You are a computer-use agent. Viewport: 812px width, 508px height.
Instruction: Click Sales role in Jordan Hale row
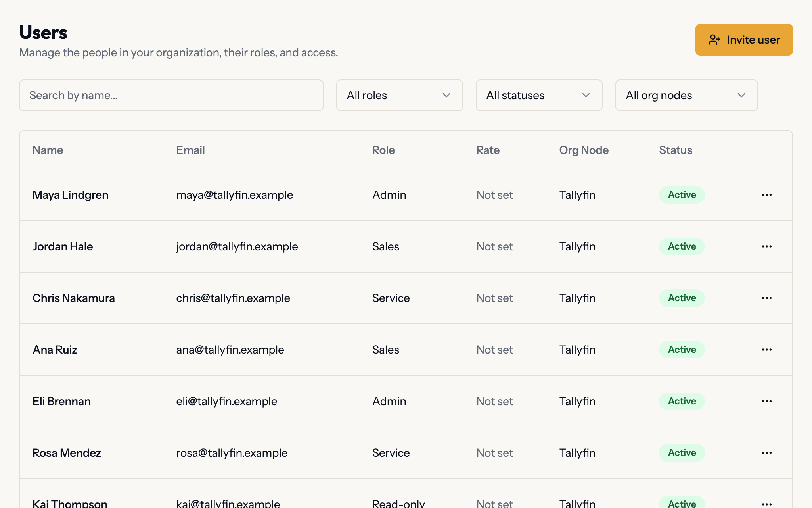[x=385, y=246]
